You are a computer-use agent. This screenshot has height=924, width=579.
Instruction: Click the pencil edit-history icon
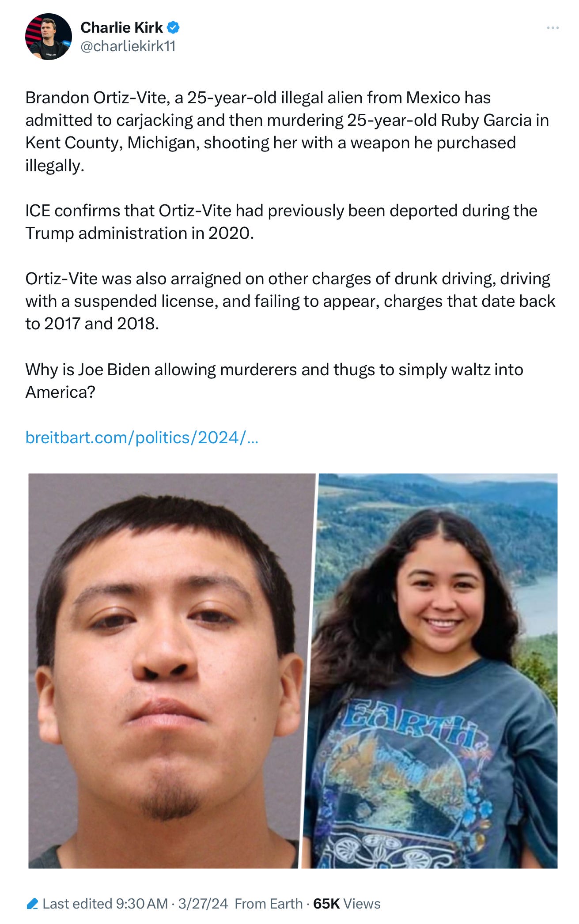point(32,904)
